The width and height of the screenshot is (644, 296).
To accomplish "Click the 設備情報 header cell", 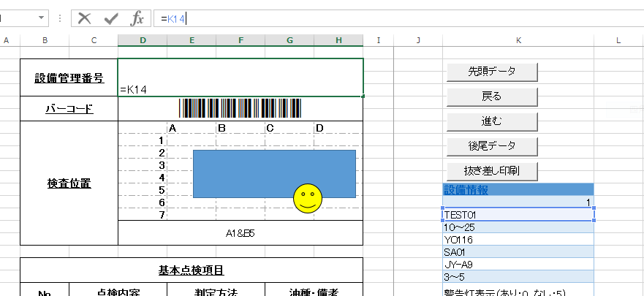I will coord(518,190).
